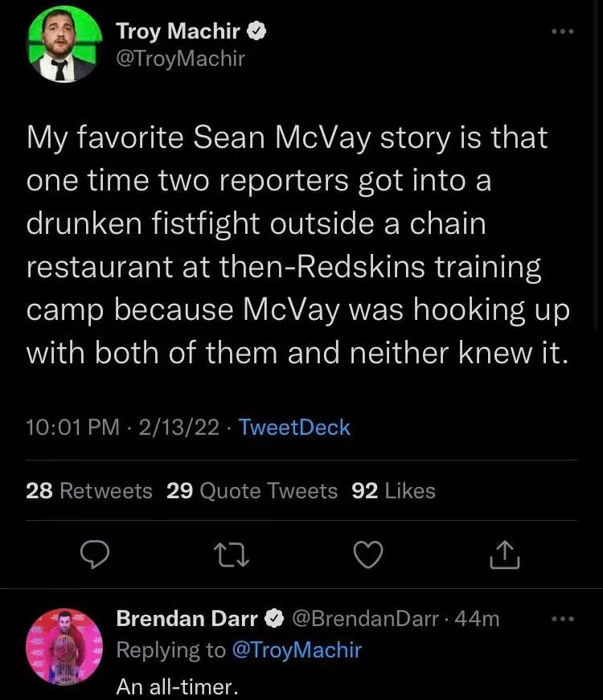Open Troy Machir's profile picture

pos(64,45)
